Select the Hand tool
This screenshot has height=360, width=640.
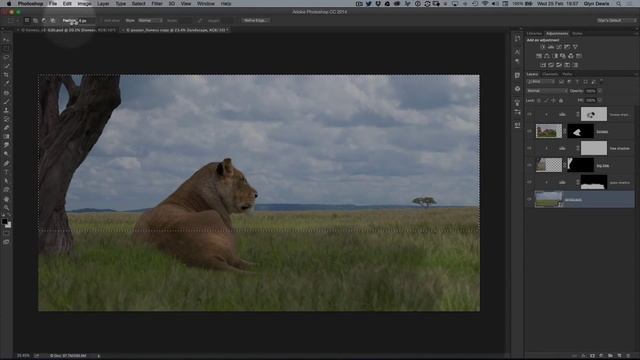point(6,199)
